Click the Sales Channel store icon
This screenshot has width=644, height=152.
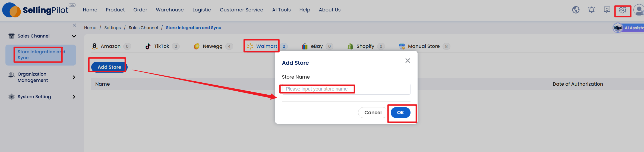pyautogui.click(x=11, y=36)
